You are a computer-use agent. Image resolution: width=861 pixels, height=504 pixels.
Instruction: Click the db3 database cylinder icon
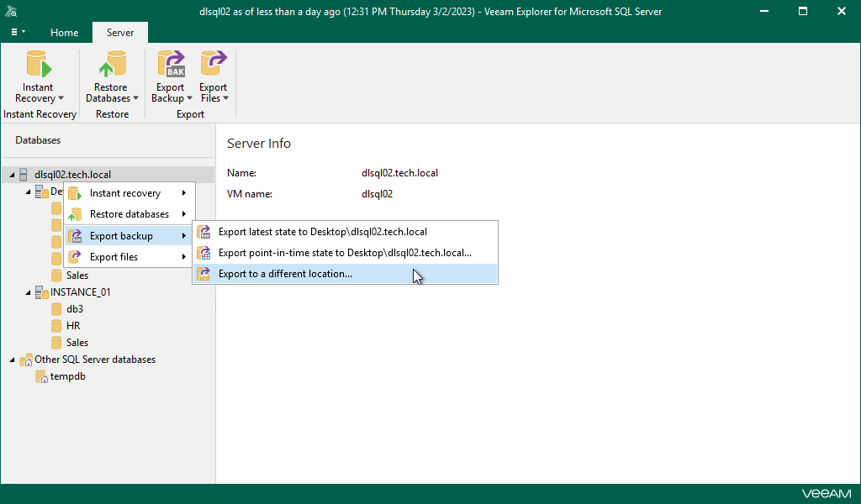click(56, 309)
